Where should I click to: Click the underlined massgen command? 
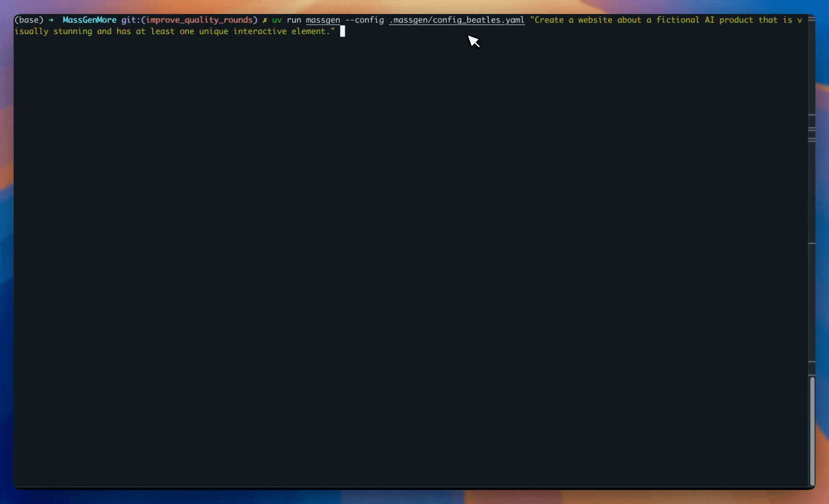323,20
